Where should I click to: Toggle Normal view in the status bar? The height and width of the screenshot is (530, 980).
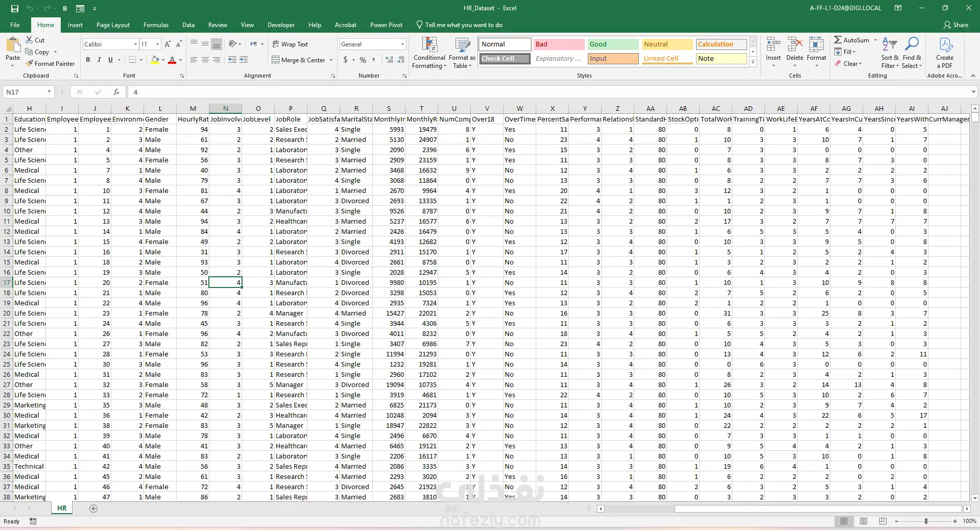pos(844,521)
